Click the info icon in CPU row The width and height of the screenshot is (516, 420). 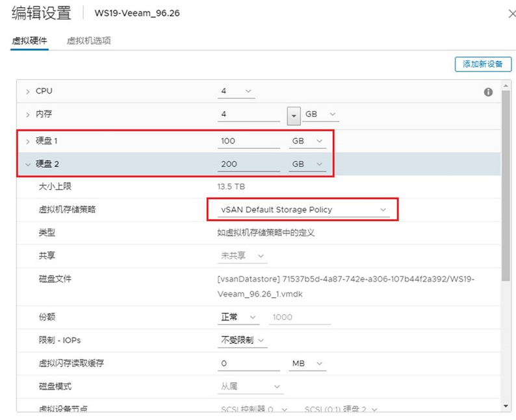tap(488, 92)
